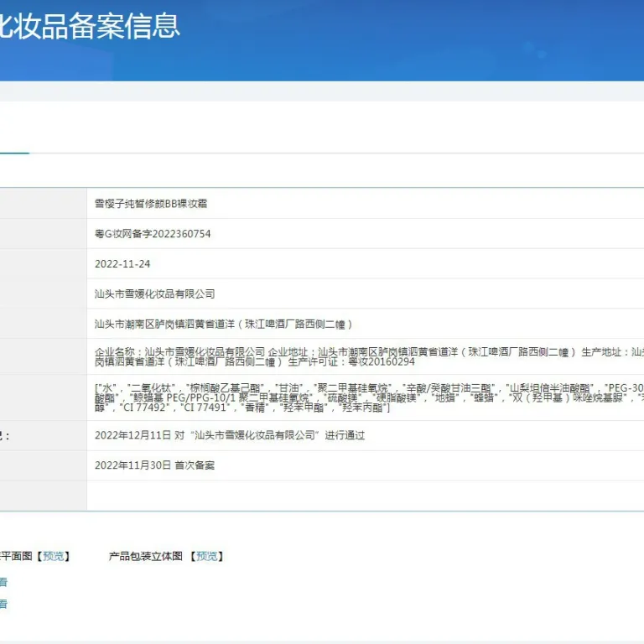The image size is (644, 644).
Task: Select company name 汕头市雪媛化妆品有限公司 in the fourth row
Action: [x=155, y=293]
